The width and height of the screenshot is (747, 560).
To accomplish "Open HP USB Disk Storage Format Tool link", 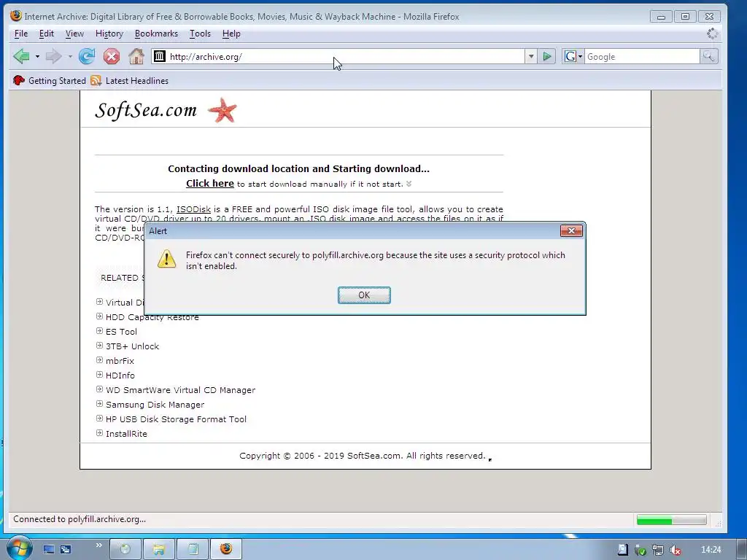I will click(x=177, y=419).
